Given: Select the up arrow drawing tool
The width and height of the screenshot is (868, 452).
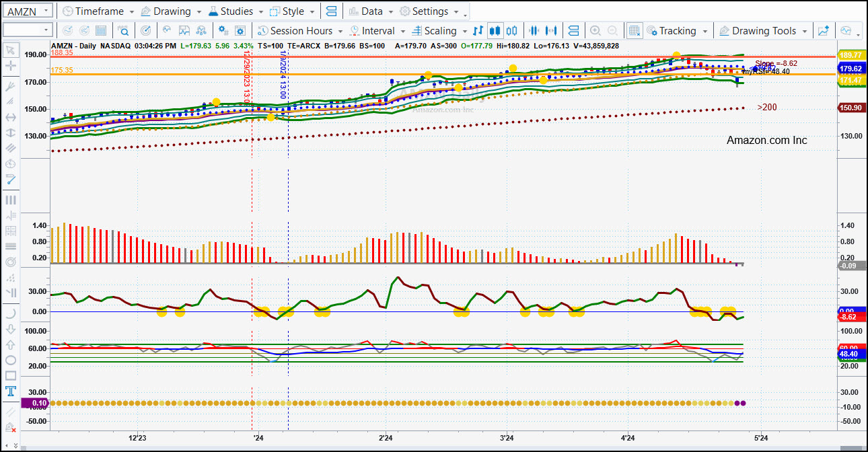Looking at the screenshot, I should pos(10,344).
